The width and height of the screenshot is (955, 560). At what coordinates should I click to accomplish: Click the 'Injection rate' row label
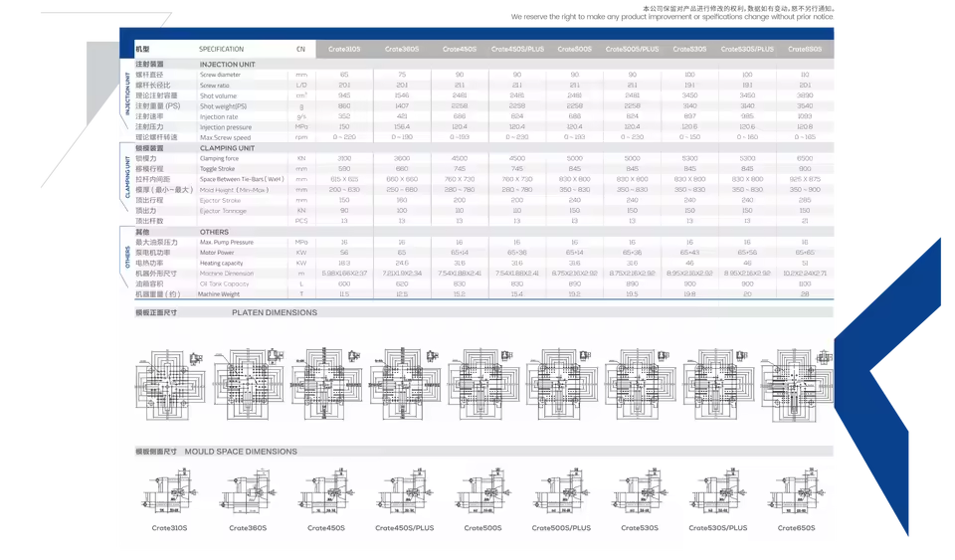tap(219, 116)
